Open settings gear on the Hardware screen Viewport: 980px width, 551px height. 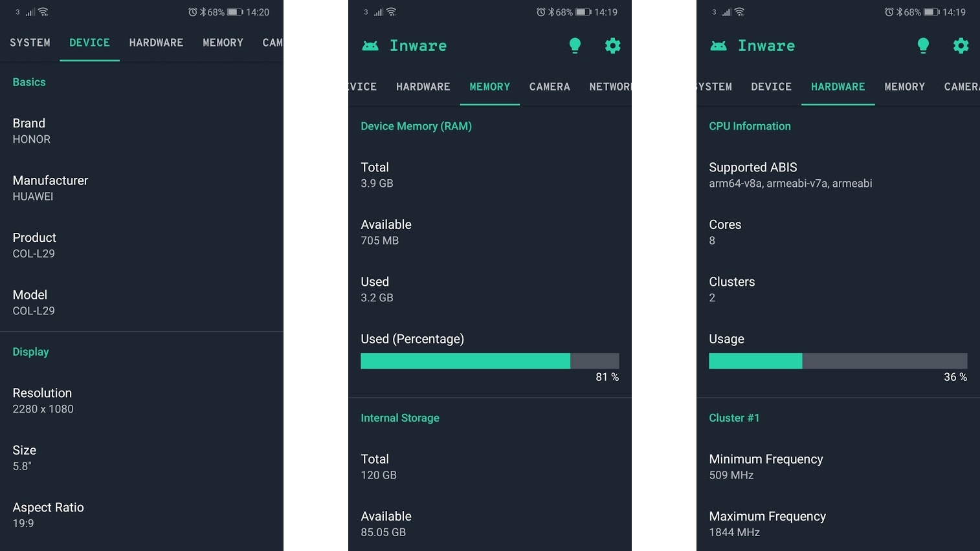coord(961,45)
